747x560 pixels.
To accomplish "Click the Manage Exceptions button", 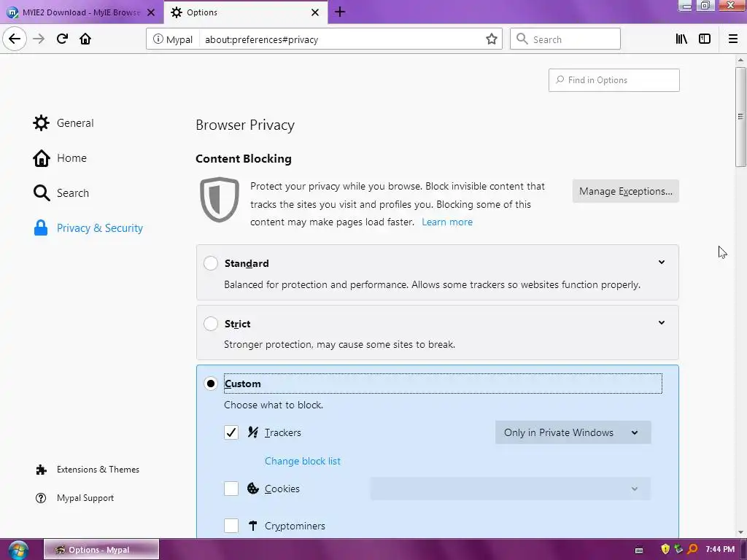I will (625, 191).
